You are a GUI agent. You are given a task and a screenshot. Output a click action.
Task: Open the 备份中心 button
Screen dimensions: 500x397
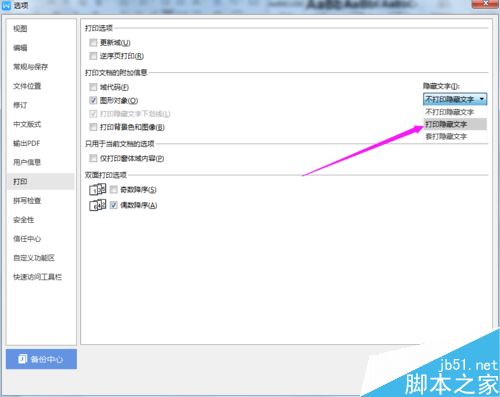[41, 359]
